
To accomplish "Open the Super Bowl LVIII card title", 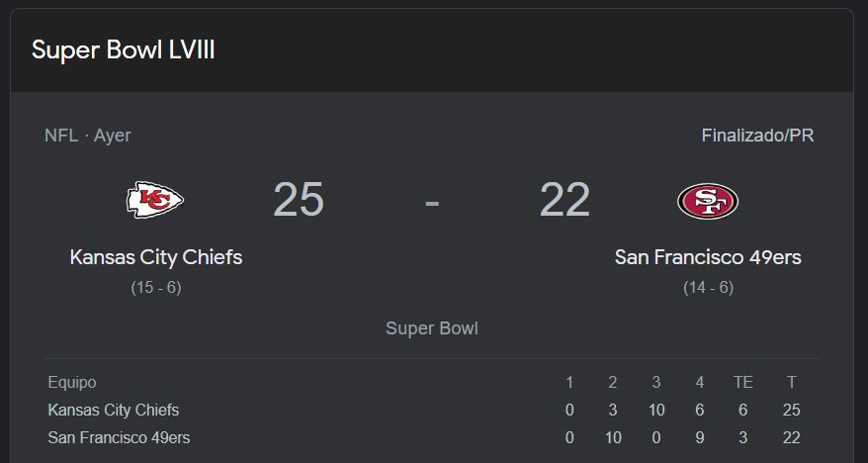I will (124, 50).
